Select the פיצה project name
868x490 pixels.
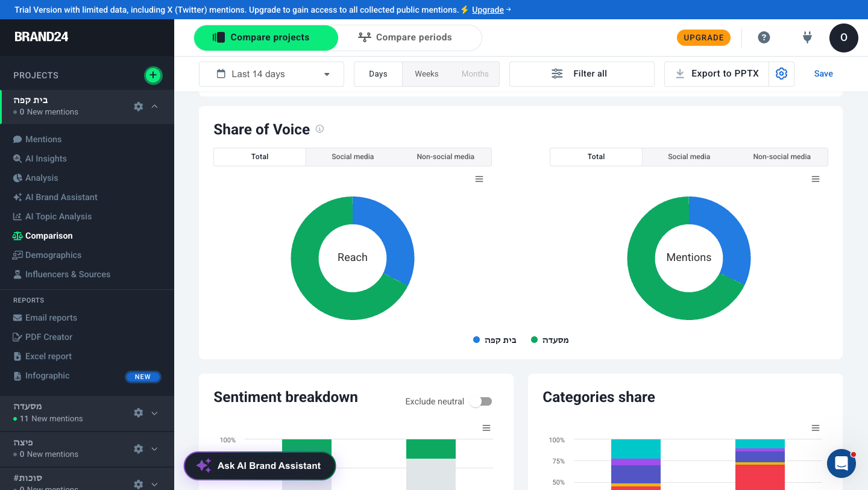[24, 442]
